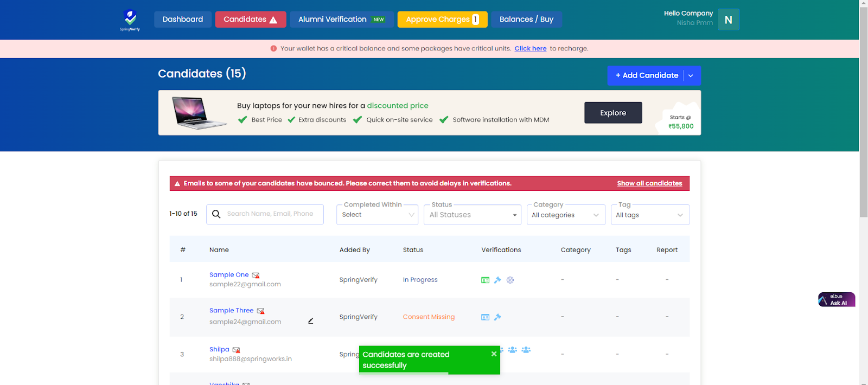Click the rightmost people-group icon in Shilpa row

tap(526, 350)
